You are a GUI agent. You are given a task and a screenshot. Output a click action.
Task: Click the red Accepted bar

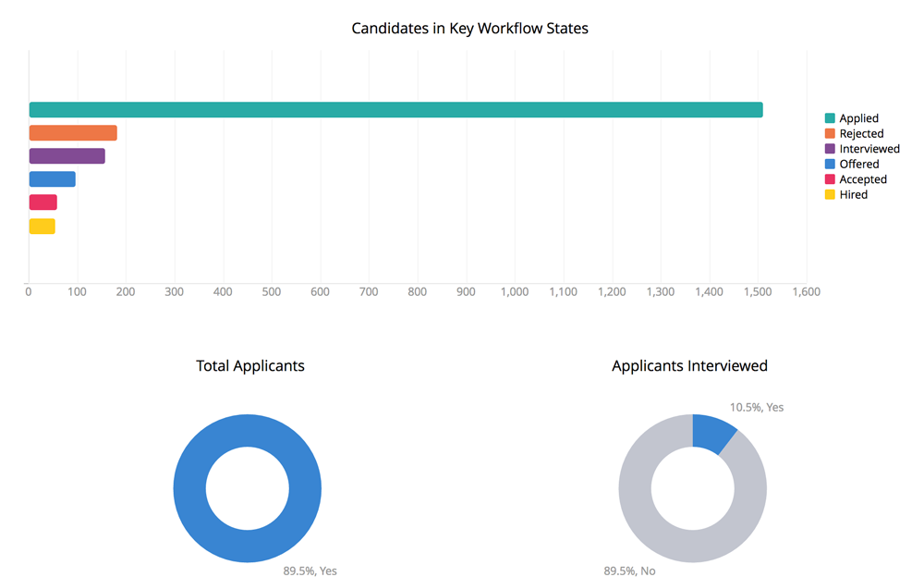(43, 203)
